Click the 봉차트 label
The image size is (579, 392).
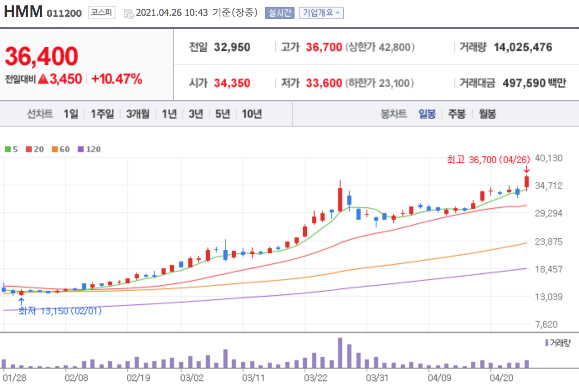coord(394,114)
